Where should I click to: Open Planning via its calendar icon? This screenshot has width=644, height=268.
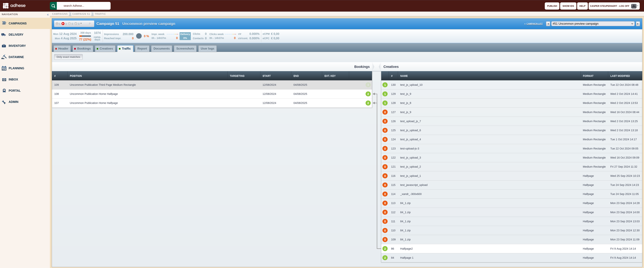(x=4, y=68)
